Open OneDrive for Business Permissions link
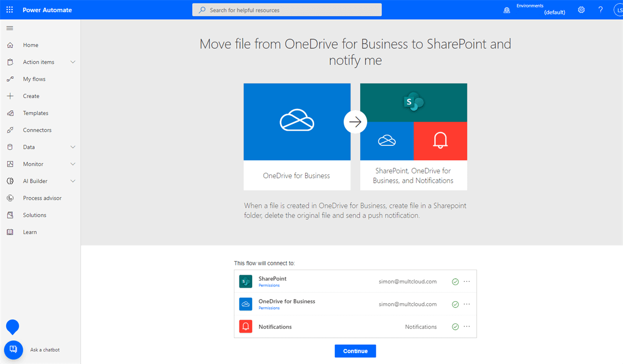 click(269, 308)
